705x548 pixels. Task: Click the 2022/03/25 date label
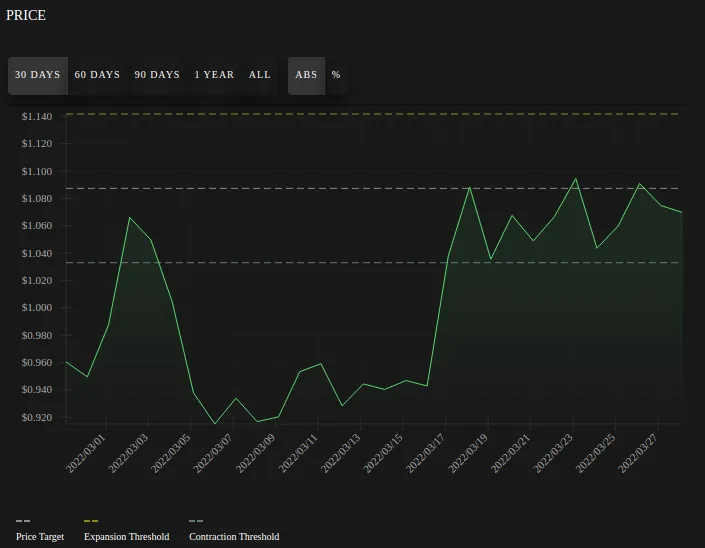click(596, 453)
